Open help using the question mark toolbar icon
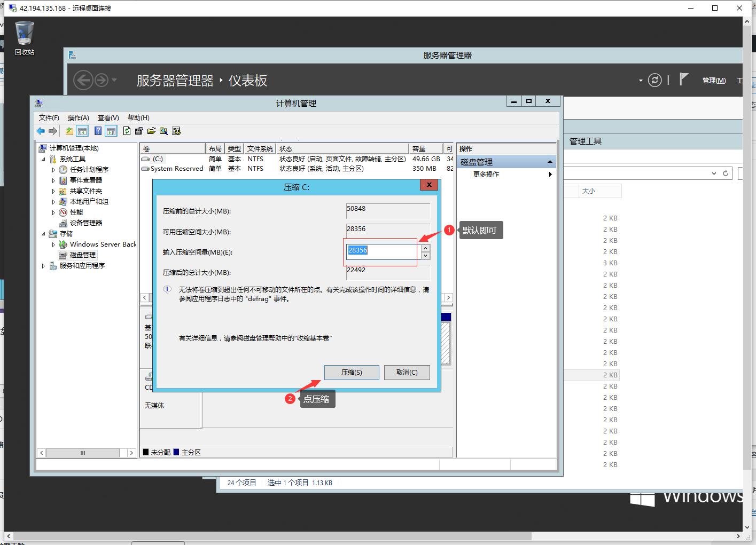This screenshot has height=545, width=756. point(98,131)
